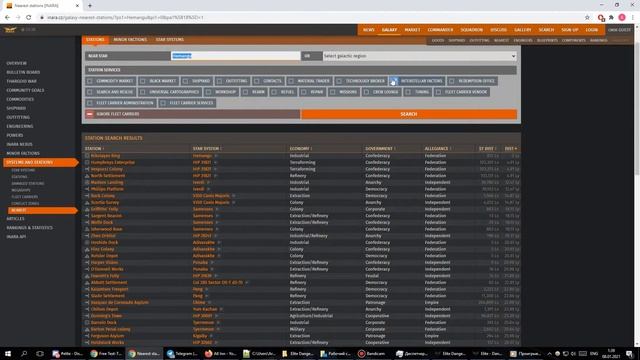This screenshot has height=360, width=640.
Task: Go back with the browser back arrow
Action: coord(7,18)
